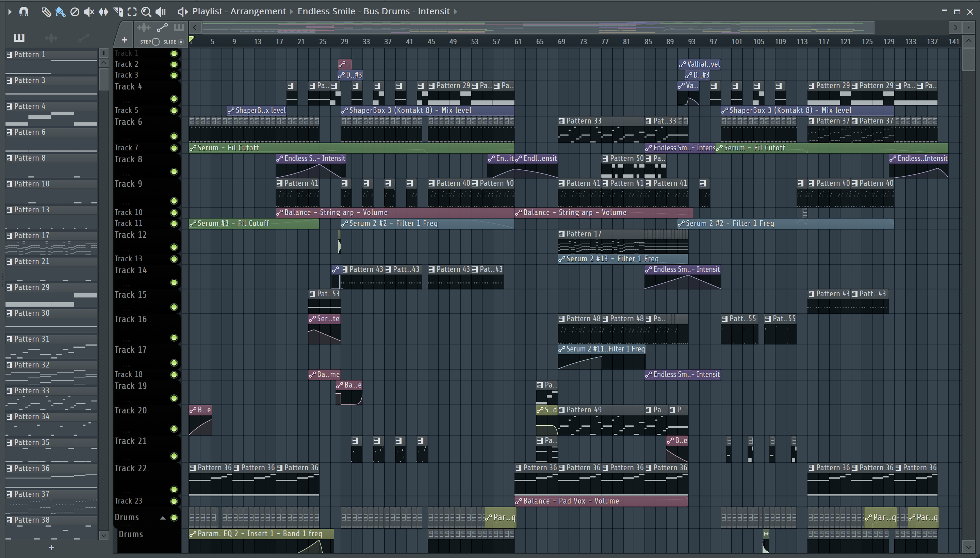Select the Slice tool

[118, 12]
